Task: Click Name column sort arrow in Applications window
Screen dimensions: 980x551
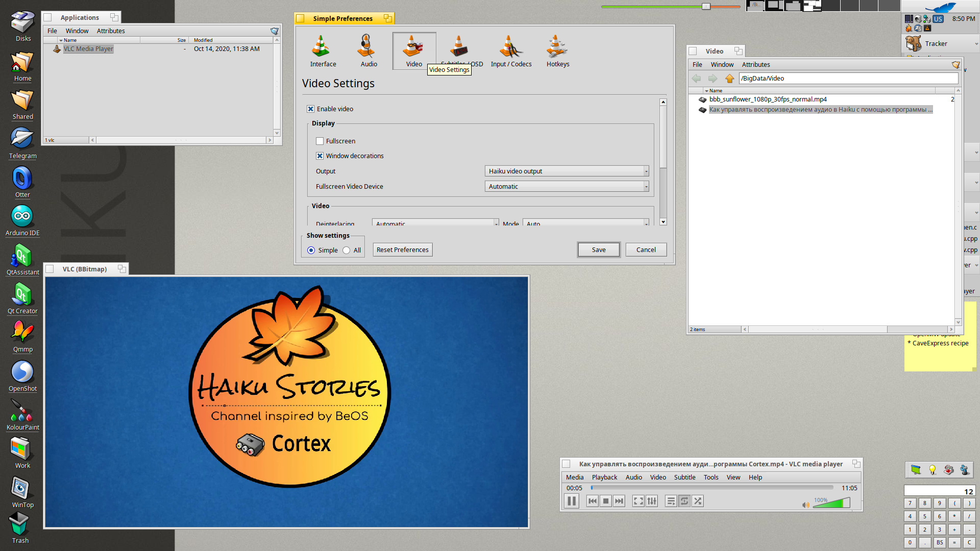Action: point(61,40)
